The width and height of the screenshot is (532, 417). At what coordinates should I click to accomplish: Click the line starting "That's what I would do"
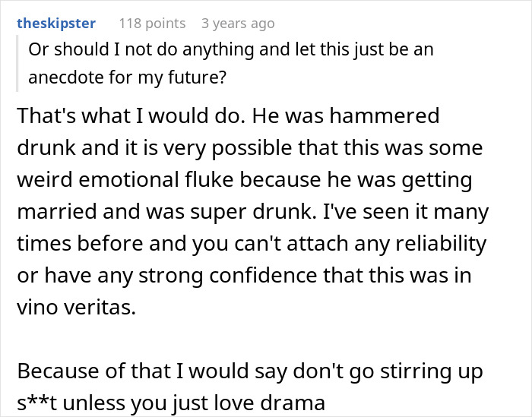[x=228, y=116]
